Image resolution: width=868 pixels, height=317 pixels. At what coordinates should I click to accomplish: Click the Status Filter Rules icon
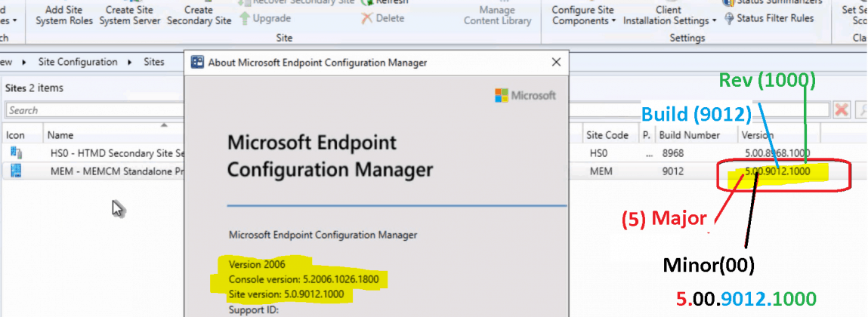pyautogui.click(x=729, y=18)
